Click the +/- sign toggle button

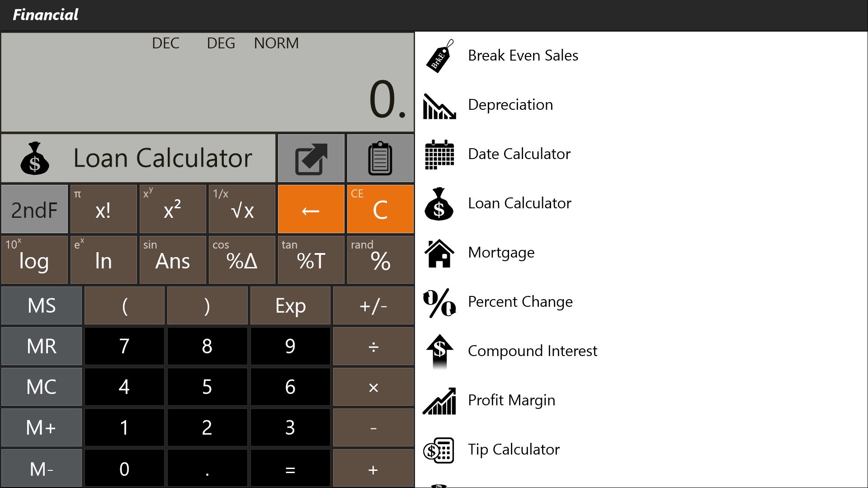click(x=373, y=305)
